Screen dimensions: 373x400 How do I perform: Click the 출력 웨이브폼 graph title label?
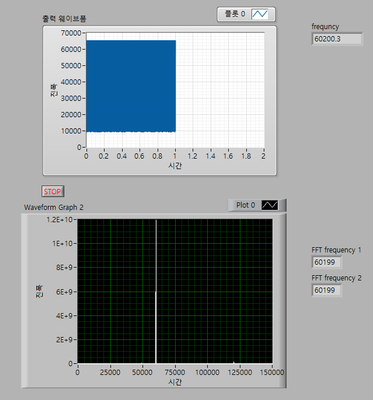point(65,19)
